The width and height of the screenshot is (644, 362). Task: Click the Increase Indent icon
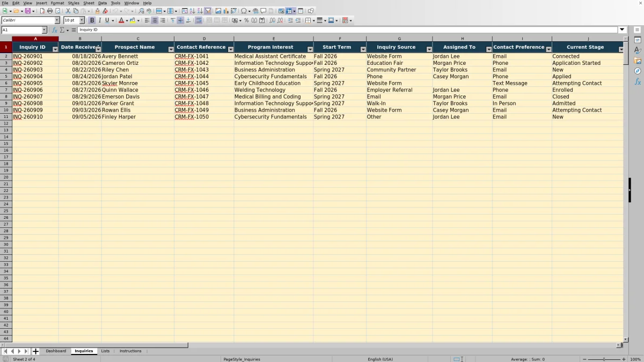pyautogui.click(x=290, y=20)
